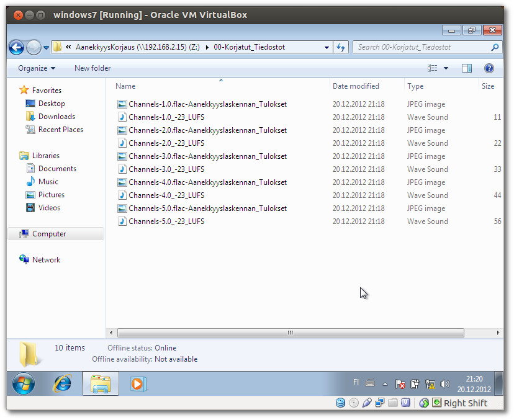The height and width of the screenshot is (420, 514).
Task: Sort by the Name column header
Action: point(125,86)
